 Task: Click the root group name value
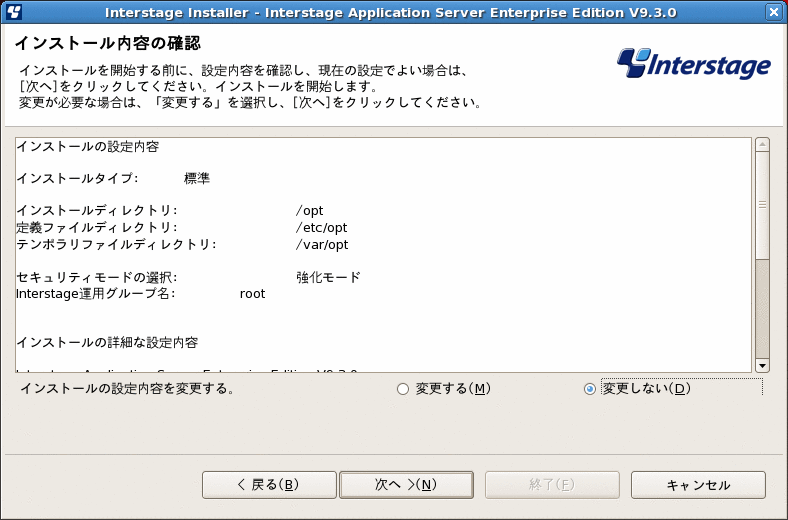click(x=252, y=294)
